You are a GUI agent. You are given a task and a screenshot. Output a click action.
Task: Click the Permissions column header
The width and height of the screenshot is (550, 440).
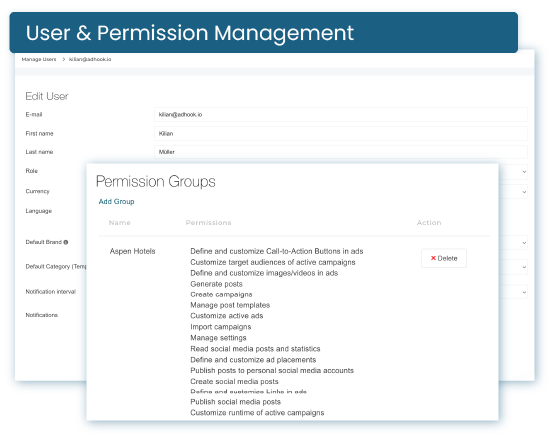(x=208, y=222)
